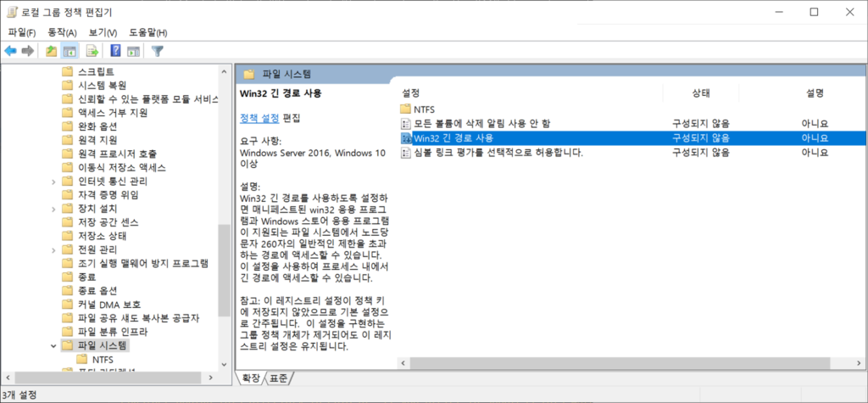Click the Export List toolbar icon
This screenshot has height=403, width=868.
coord(92,51)
